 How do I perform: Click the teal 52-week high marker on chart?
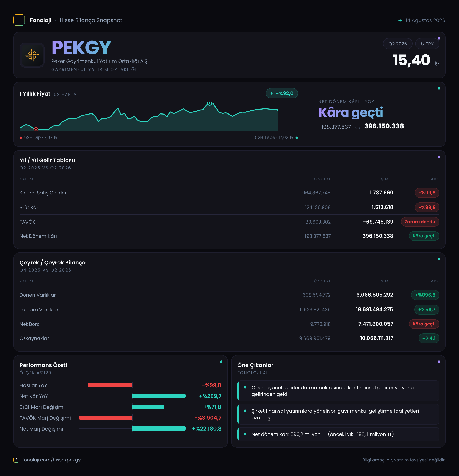pos(209,103)
